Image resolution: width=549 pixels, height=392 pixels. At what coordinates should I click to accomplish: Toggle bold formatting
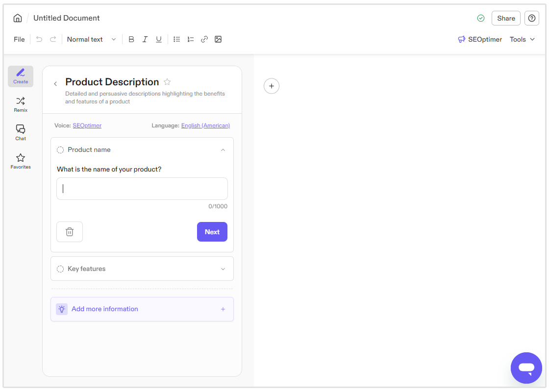131,39
